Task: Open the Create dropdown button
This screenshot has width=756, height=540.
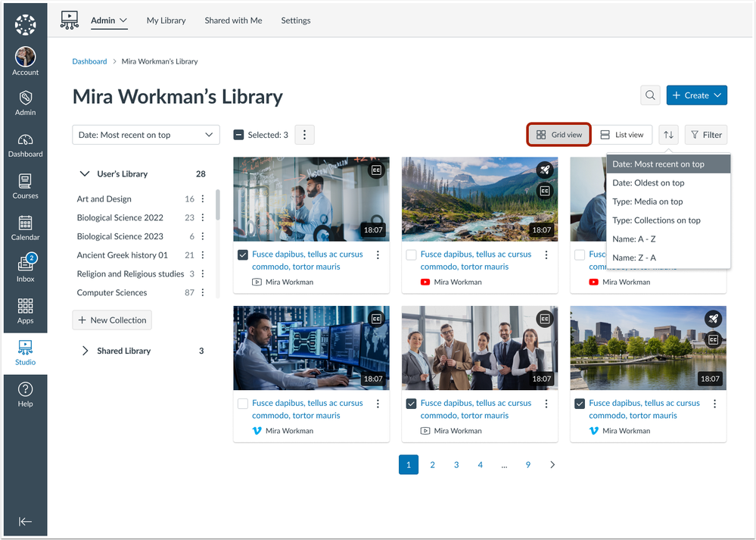Action: coord(696,95)
